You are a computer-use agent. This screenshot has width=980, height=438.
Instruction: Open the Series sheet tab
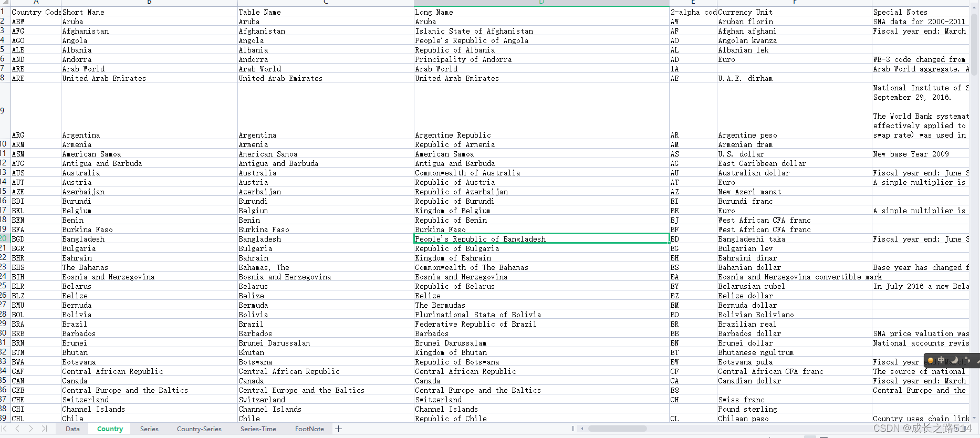point(149,429)
